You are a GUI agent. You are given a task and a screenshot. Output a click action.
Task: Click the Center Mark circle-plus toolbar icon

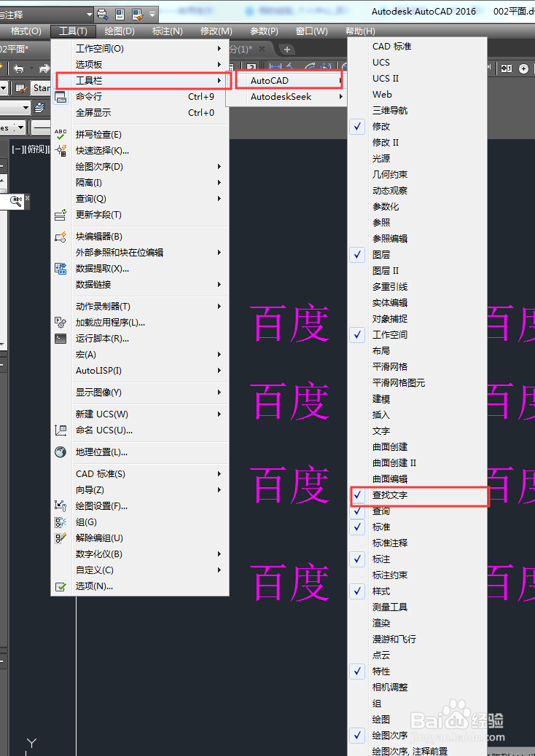(523, 68)
